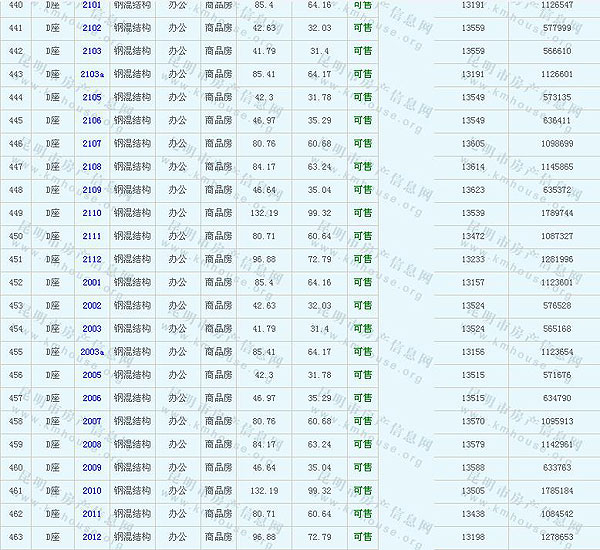Click 可售 status in row 457
This screenshot has height=550, width=600.
[x=363, y=398]
